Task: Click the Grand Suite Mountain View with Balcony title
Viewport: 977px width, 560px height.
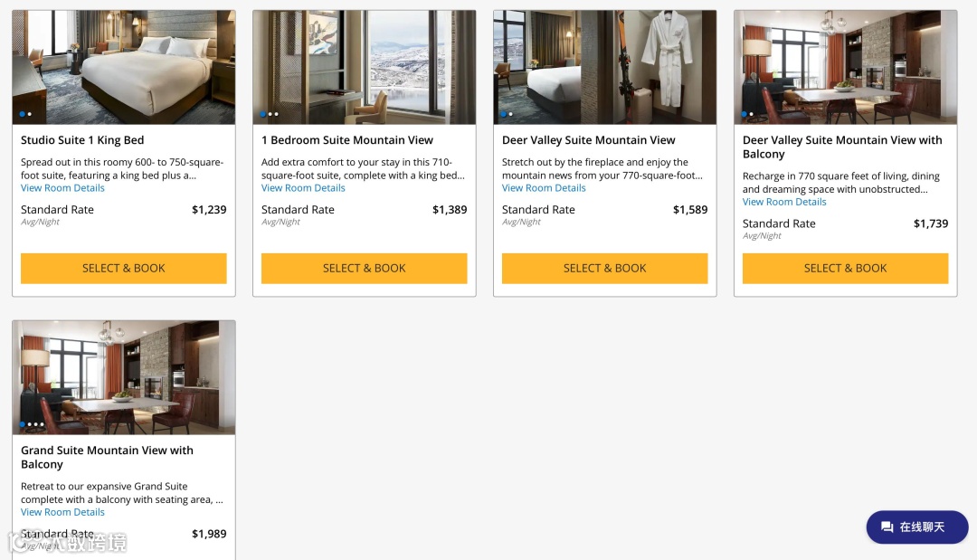Action: pyautogui.click(x=107, y=457)
